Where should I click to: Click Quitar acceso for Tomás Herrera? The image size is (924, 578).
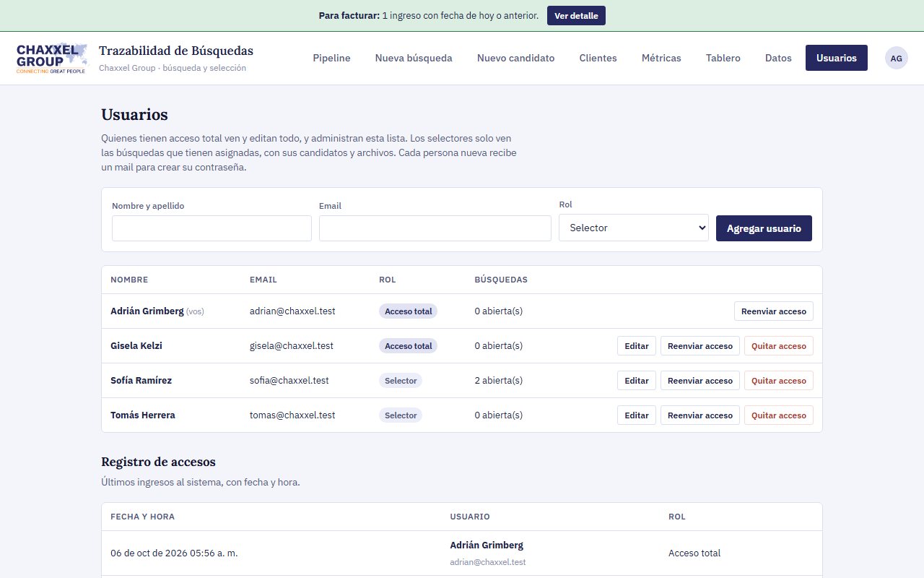click(x=779, y=415)
